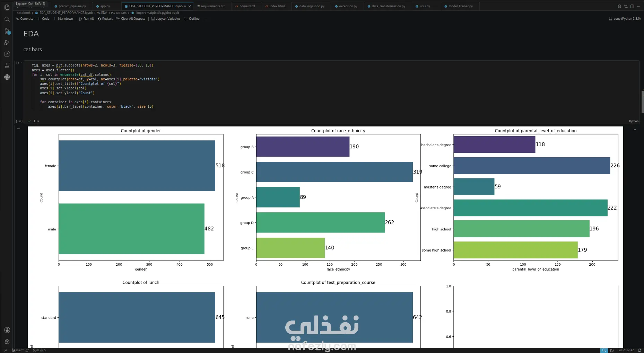
Task: Click Run All in notebook toolbar
Action: click(86, 19)
